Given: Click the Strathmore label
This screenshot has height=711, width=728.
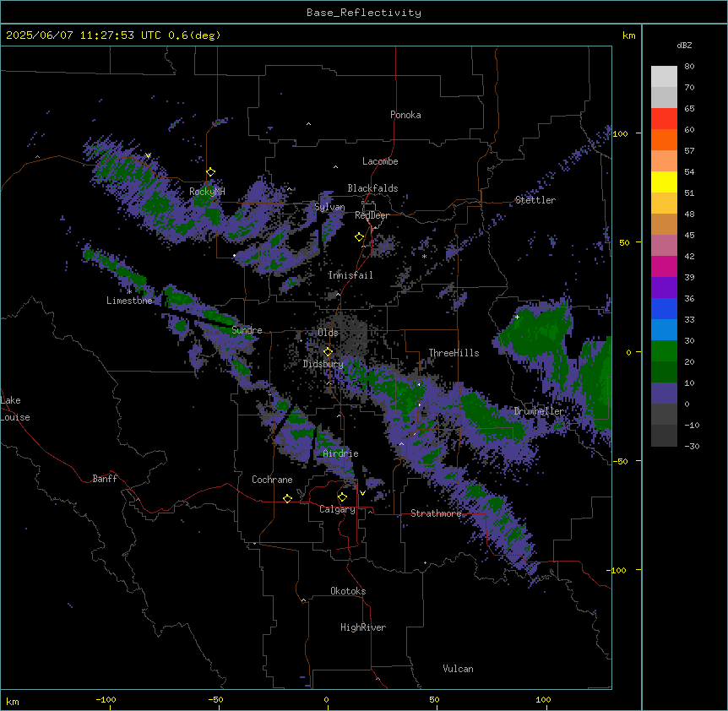Looking at the screenshot, I should pyautogui.click(x=436, y=513).
